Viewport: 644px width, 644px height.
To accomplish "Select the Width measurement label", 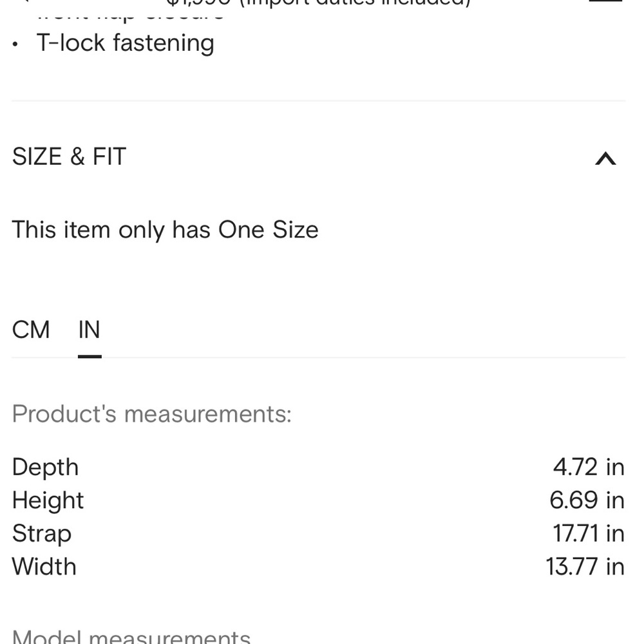I will [44, 567].
